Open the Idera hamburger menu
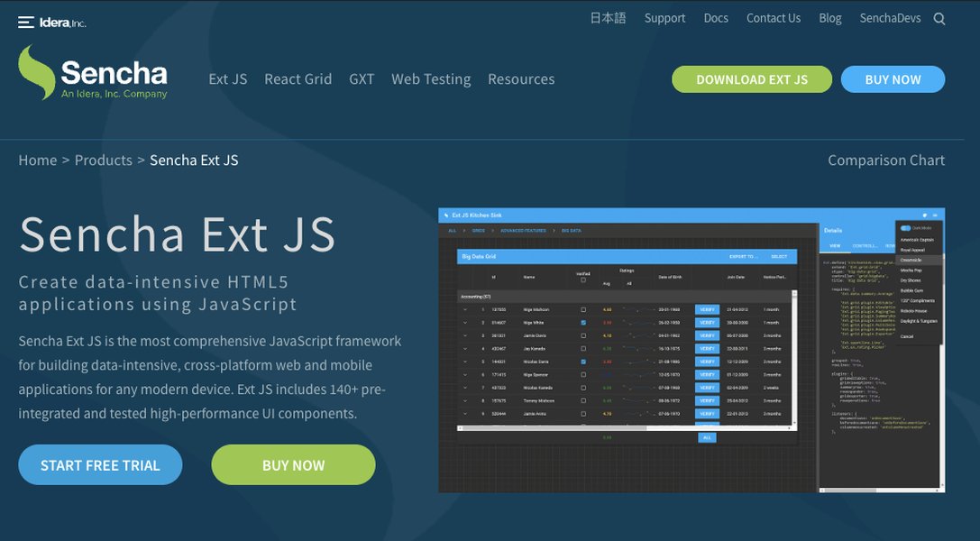Screen dimensions: 980x541 pos(25,23)
